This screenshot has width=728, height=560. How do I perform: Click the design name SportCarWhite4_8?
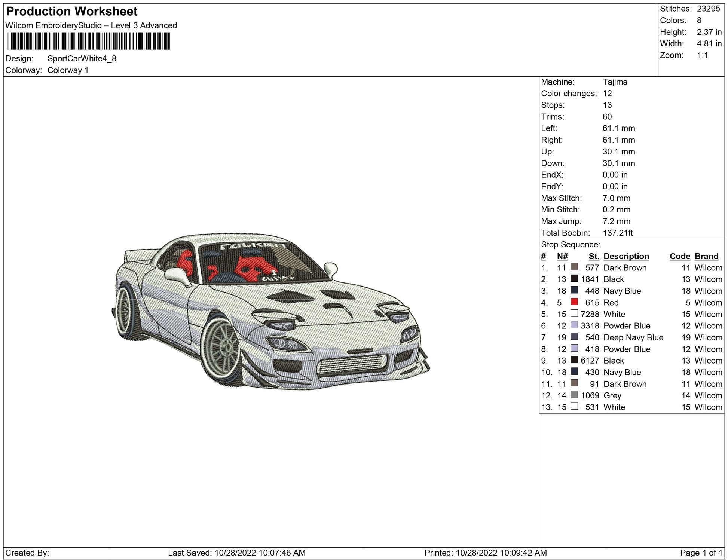pyautogui.click(x=82, y=58)
